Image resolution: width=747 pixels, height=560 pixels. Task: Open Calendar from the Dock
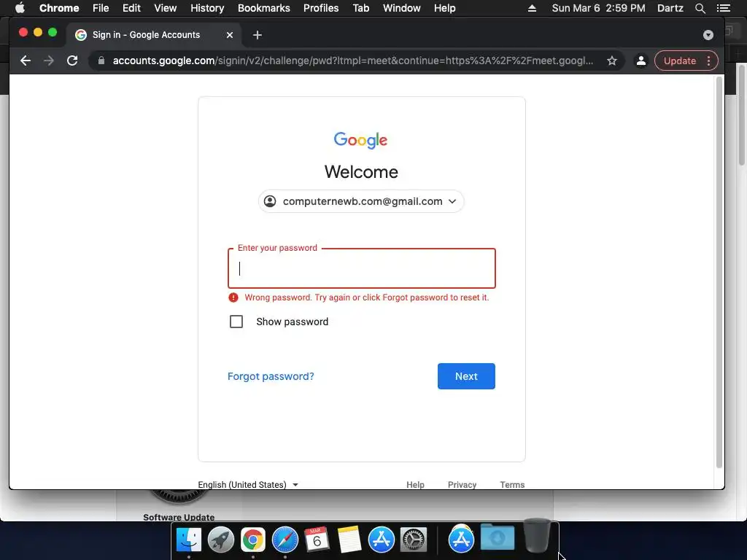click(x=317, y=540)
